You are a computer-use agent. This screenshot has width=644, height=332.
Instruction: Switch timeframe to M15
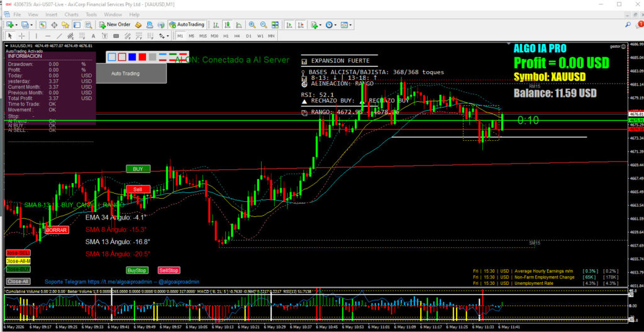[x=203, y=36]
